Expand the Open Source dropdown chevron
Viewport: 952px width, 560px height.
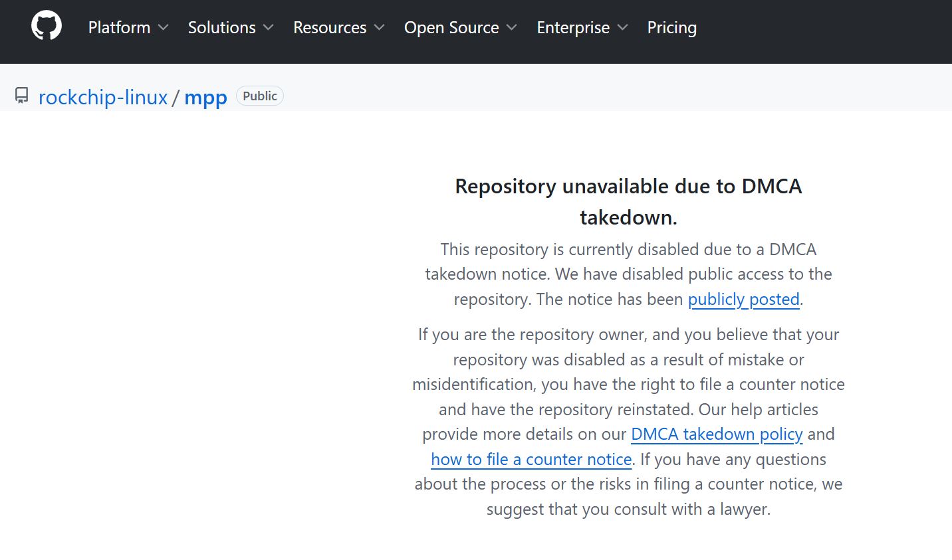(511, 28)
